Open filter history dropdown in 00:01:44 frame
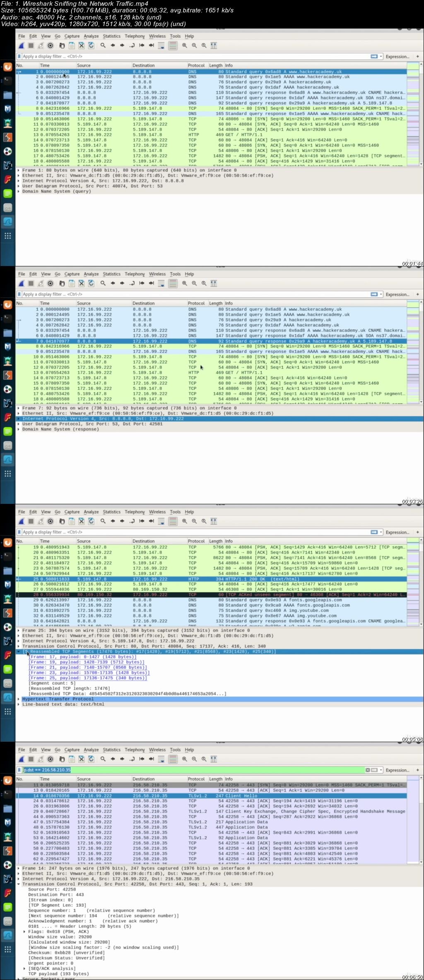This screenshot has width=424, height=980. pos(381,56)
